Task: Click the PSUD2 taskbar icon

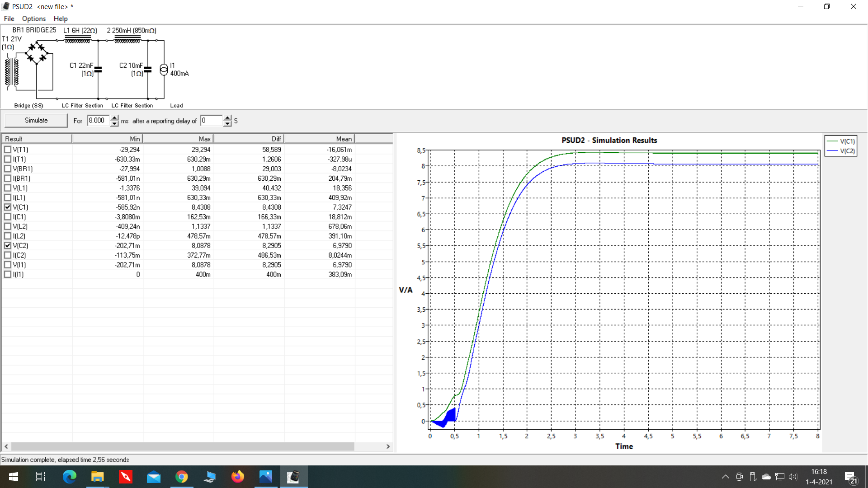Action: click(294, 477)
